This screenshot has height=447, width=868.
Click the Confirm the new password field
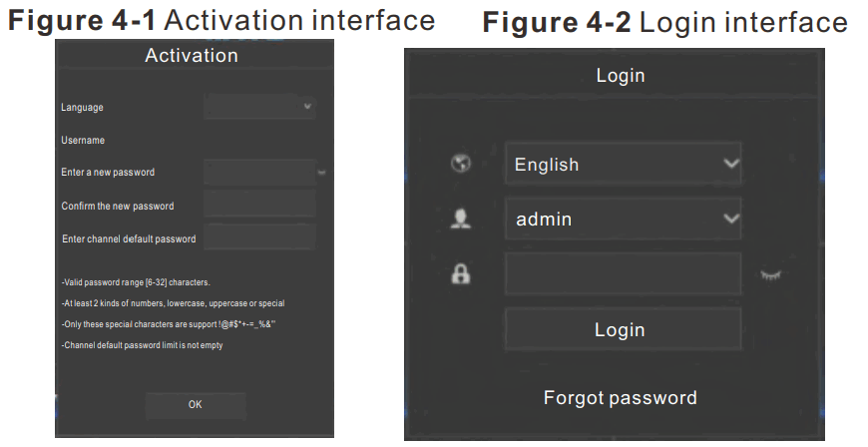tap(258, 206)
